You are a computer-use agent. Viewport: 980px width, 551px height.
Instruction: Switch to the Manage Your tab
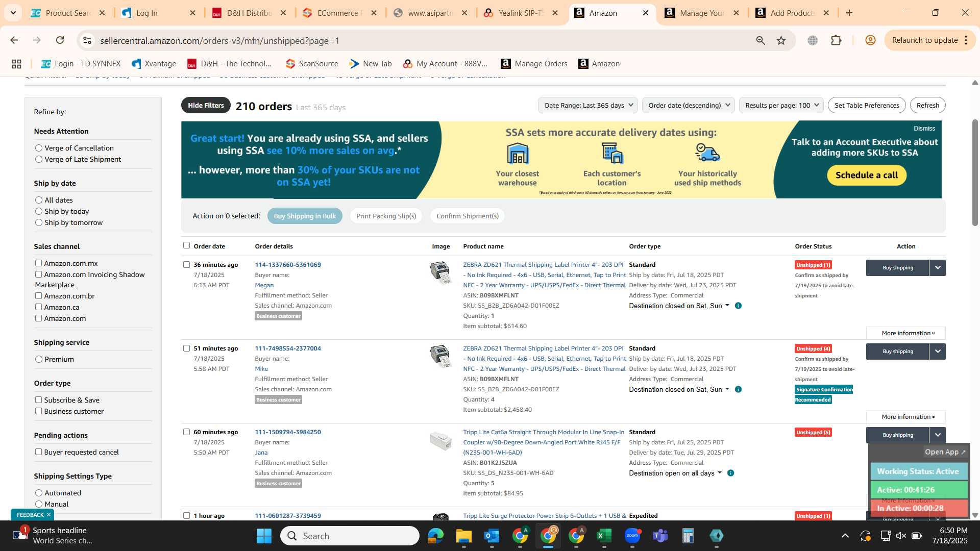[702, 13]
